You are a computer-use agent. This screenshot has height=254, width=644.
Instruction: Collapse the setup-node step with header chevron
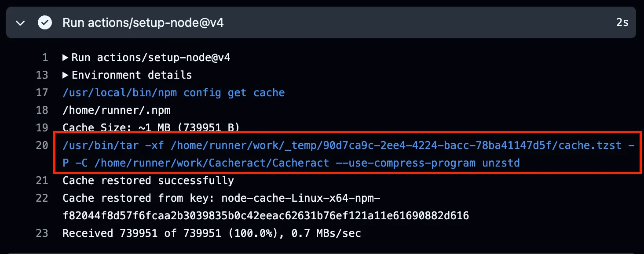(x=20, y=23)
